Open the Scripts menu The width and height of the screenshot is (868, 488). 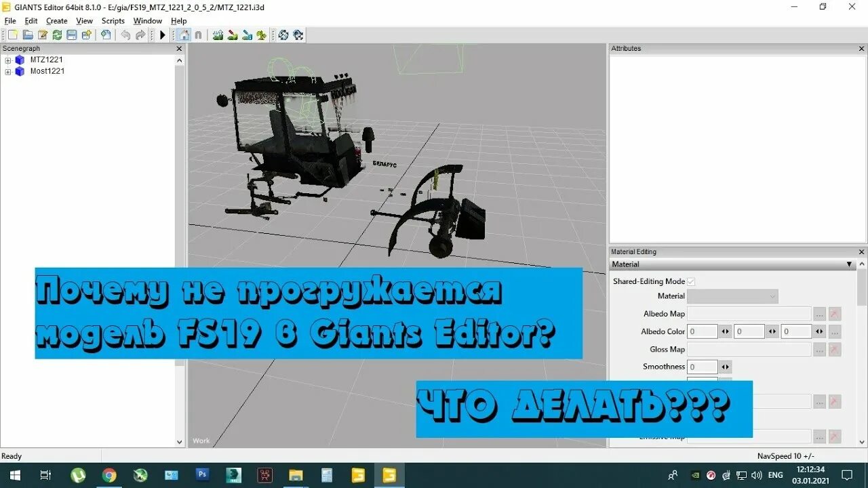(113, 21)
